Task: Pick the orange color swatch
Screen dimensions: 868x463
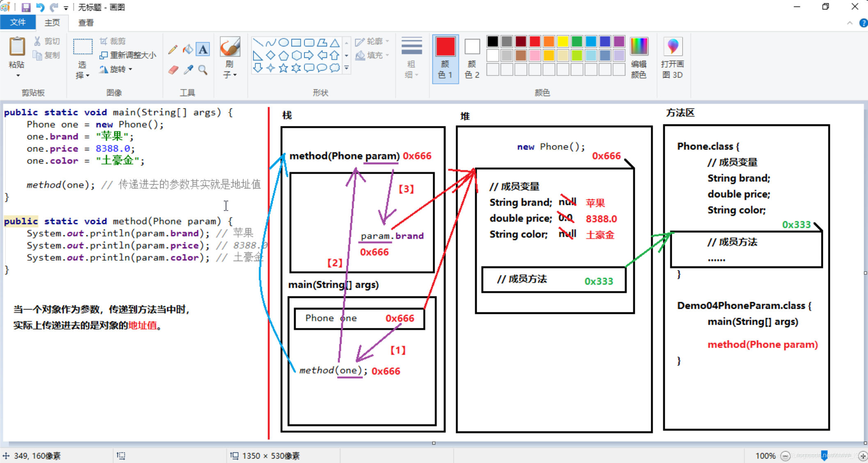Action: click(x=549, y=41)
